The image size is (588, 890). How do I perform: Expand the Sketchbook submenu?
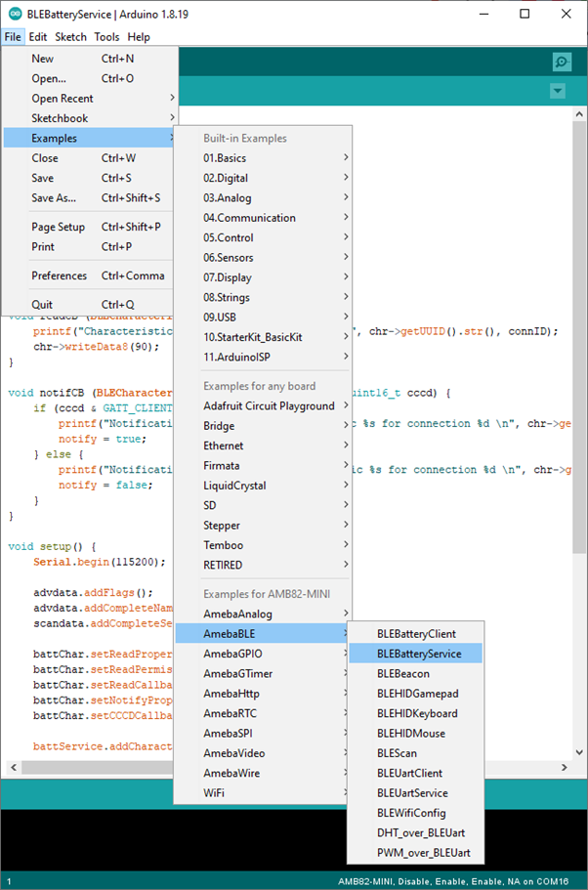click(60, 118)
